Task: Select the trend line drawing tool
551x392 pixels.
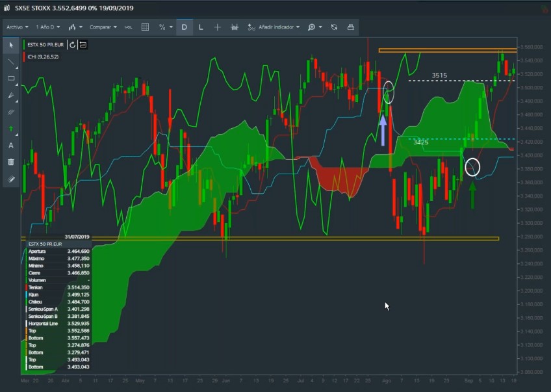Action: pyautogui.click(x=11, y=62)
